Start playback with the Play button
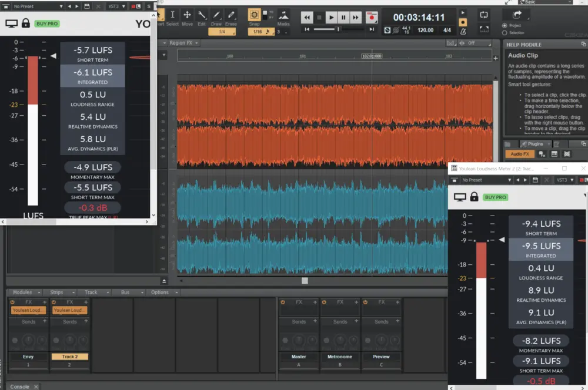This screenshot has height=390, width=588. click(x=331, y=17)
